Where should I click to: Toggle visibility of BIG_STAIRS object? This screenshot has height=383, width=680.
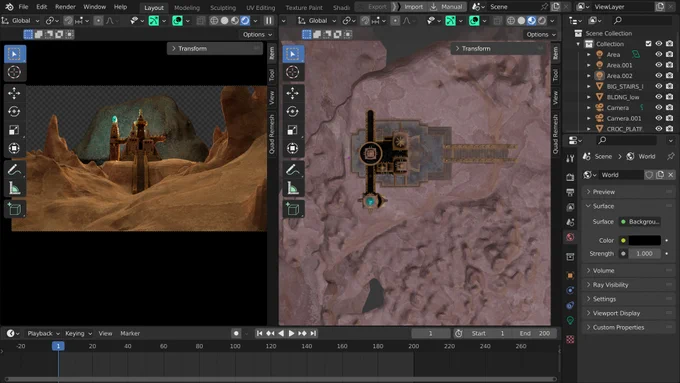[x=659, y=86]
